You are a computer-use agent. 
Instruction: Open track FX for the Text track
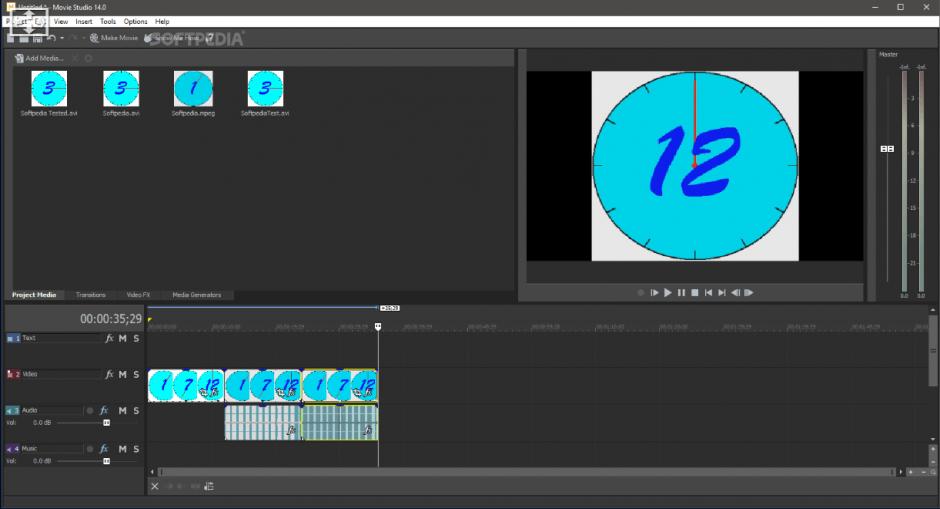109,338
